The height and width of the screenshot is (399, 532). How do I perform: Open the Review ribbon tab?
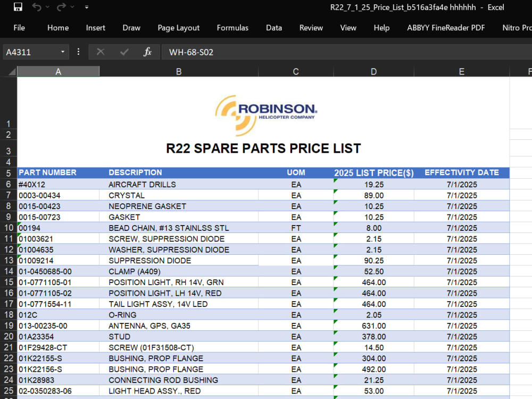click(311, 28)
